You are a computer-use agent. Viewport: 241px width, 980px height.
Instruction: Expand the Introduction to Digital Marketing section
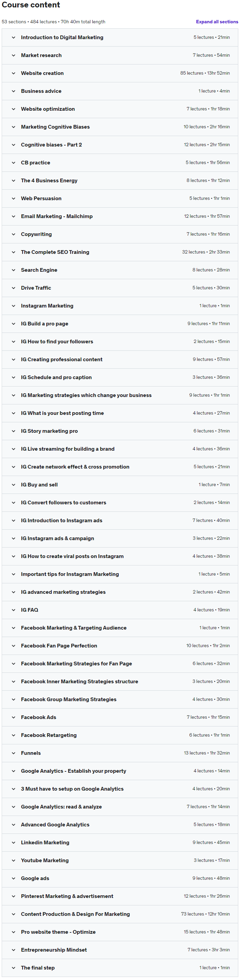[x=120, y=37]
